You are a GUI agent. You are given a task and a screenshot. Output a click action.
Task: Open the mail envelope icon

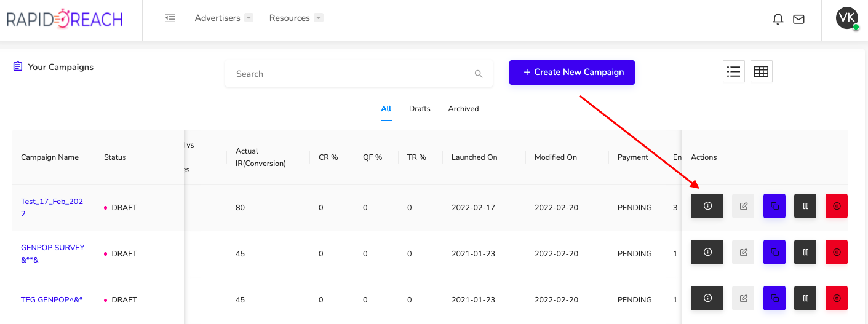(798, 19)
